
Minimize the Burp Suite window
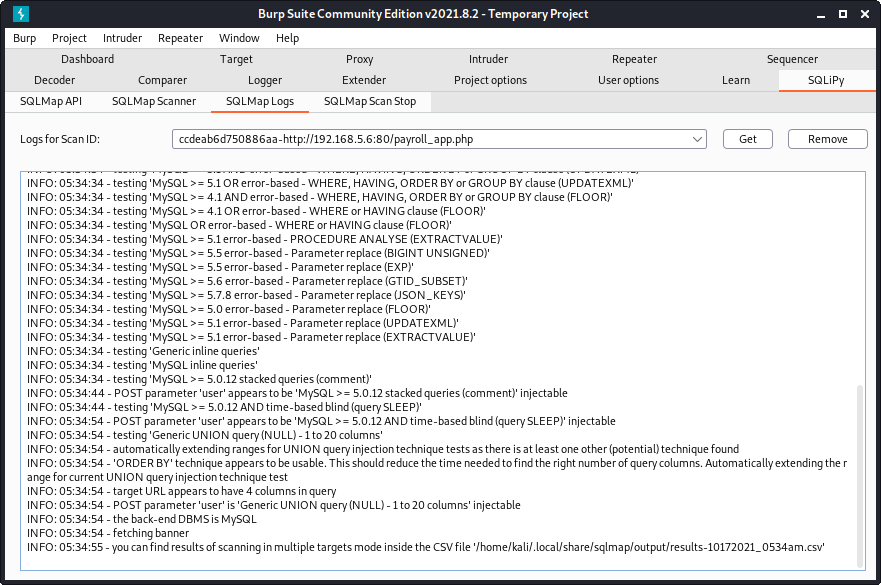(x=821, y=14)
